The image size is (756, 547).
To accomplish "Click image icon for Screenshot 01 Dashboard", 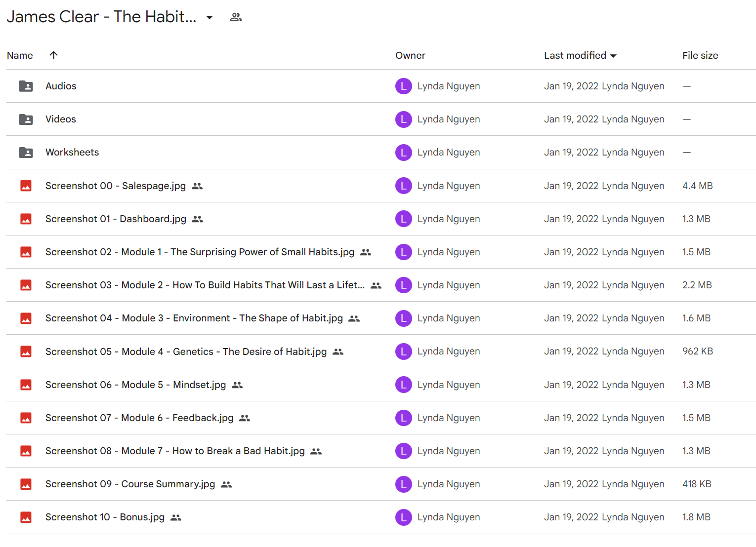I will pos(26,219).
